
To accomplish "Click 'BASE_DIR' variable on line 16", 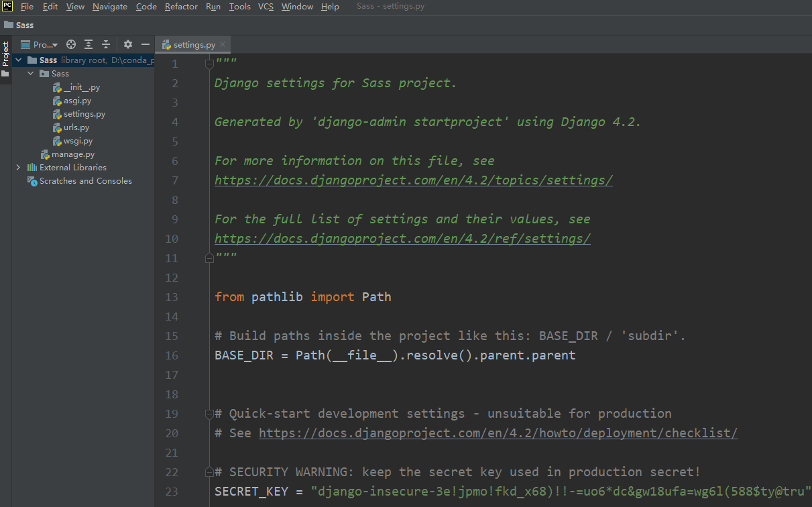I will (x=244, y=355).
